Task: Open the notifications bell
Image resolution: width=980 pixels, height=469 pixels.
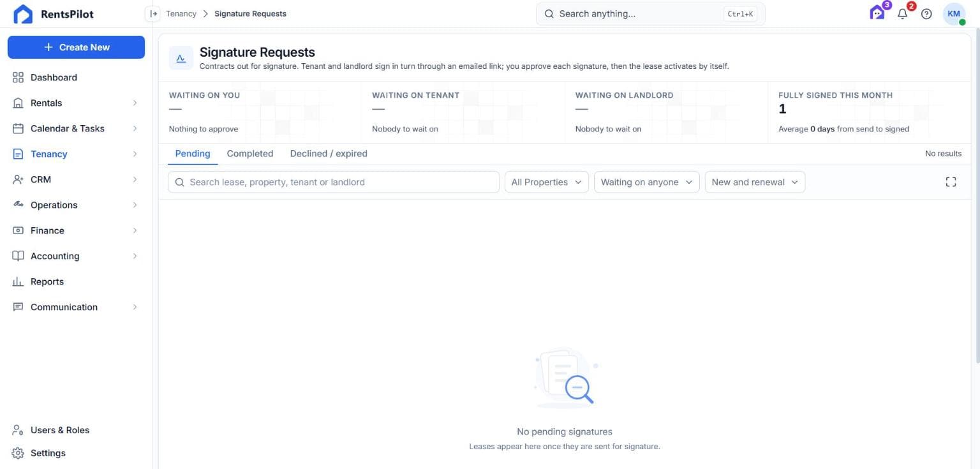Action: point(902,13)
